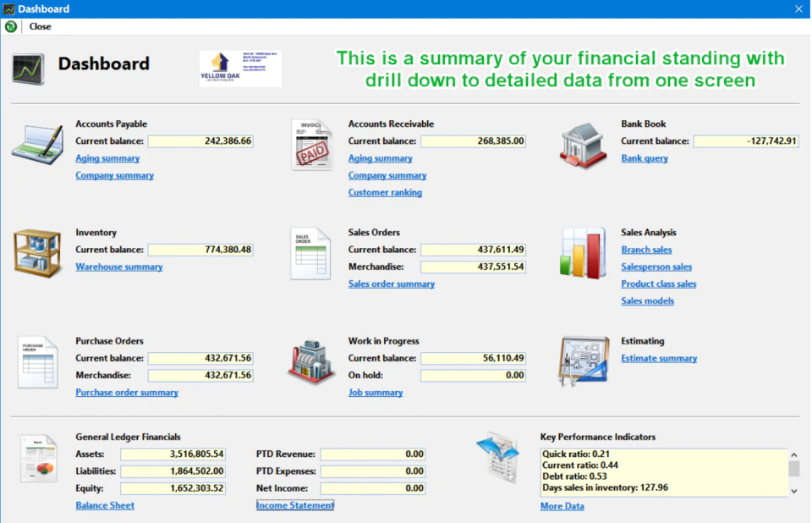Click the Bank Book current balance field

746,141
